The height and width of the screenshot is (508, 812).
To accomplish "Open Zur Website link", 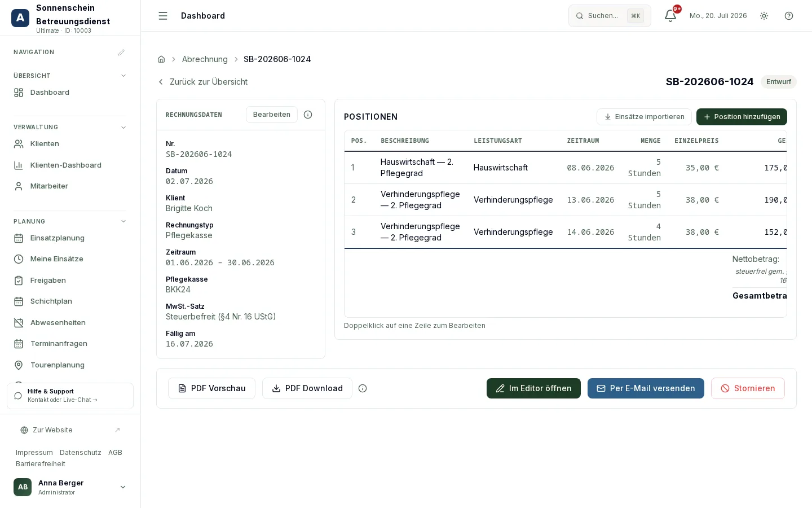I will 70,430.
